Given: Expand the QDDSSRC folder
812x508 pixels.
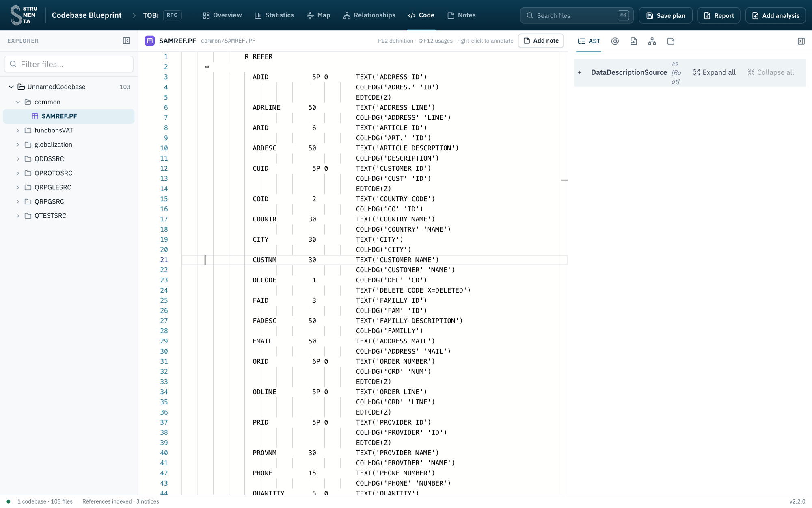Looking at the screenshot, I should click(x=18, y=159).
